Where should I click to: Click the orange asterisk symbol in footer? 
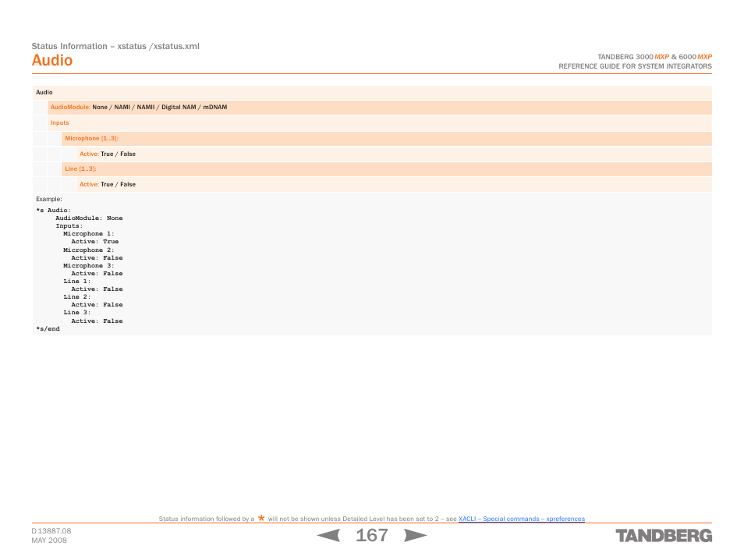click(x=261, y=518)
